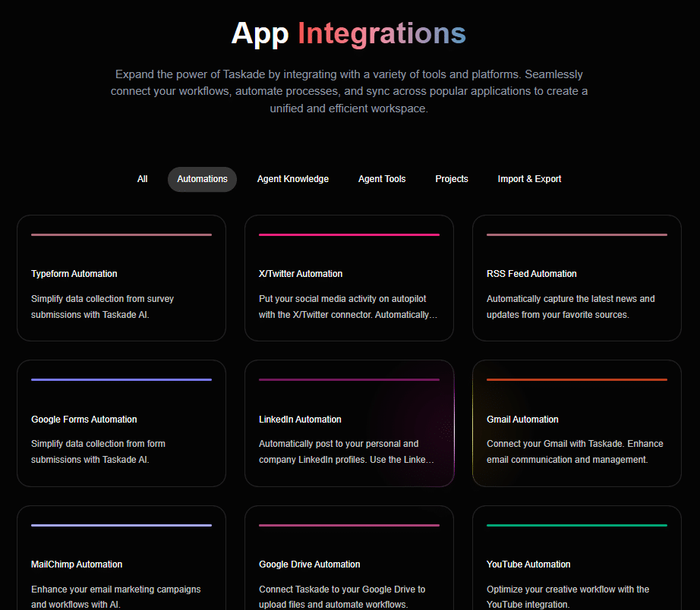Click the 'App Integrations' page heading
This screenshot has width=700, height=610.
tap(348, 33)
